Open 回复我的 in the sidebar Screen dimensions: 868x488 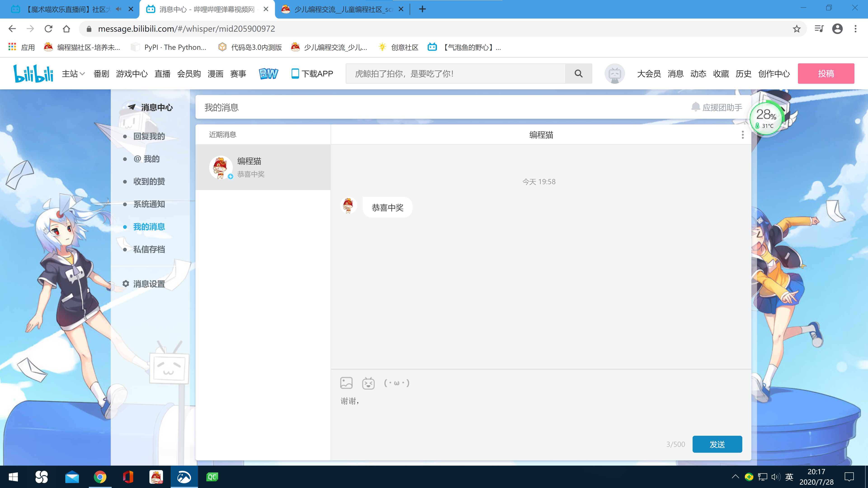pyautogui.click(x=149, y=136)
